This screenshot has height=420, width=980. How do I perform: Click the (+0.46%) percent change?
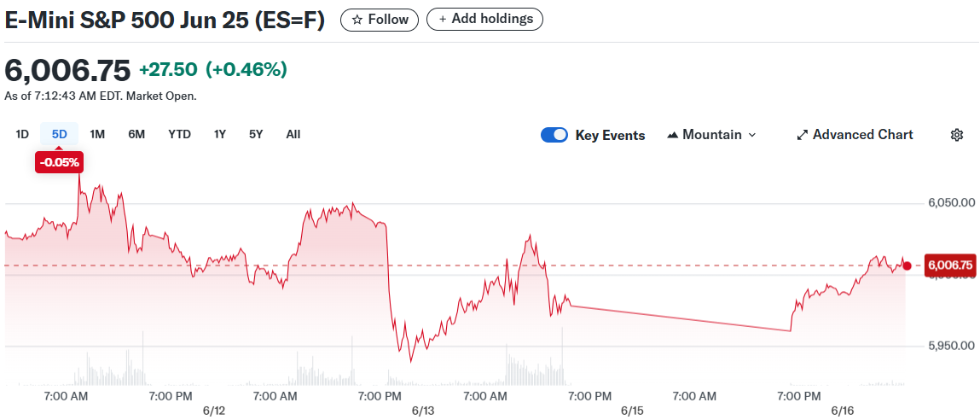[x=246, y=69]
